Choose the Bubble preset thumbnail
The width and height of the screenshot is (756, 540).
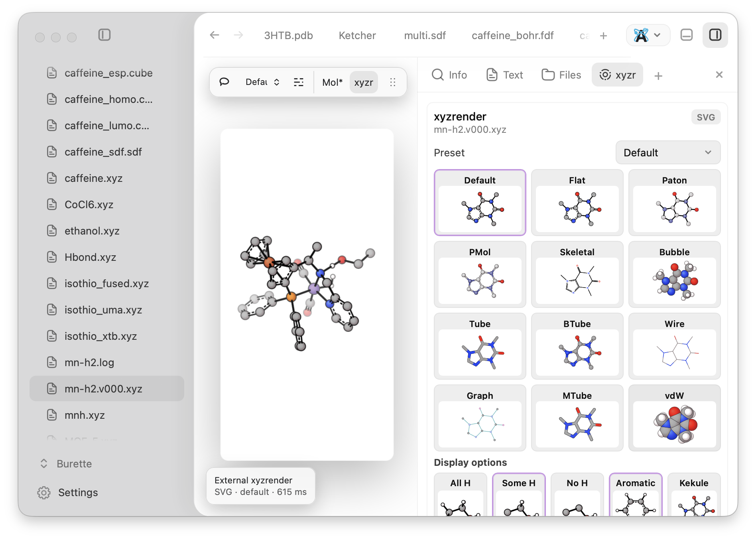pos(674,274)
